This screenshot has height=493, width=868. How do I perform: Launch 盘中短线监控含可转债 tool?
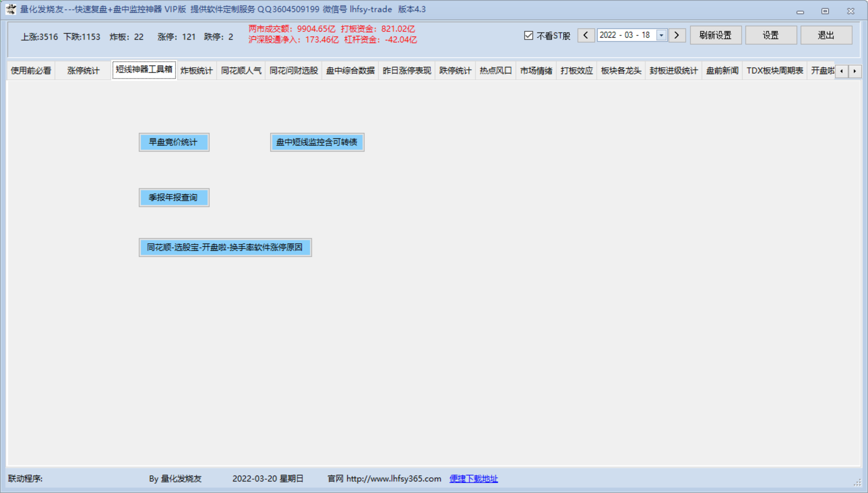[317, 142]
